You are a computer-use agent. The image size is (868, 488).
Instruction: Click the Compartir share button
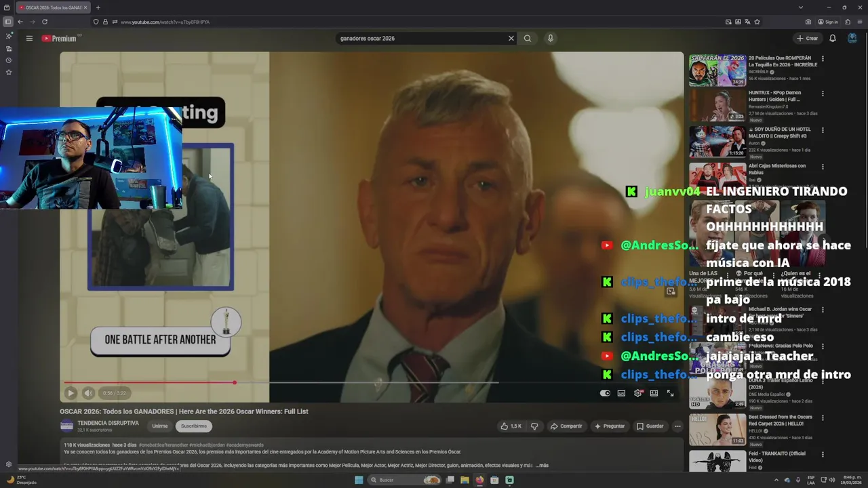566,426
